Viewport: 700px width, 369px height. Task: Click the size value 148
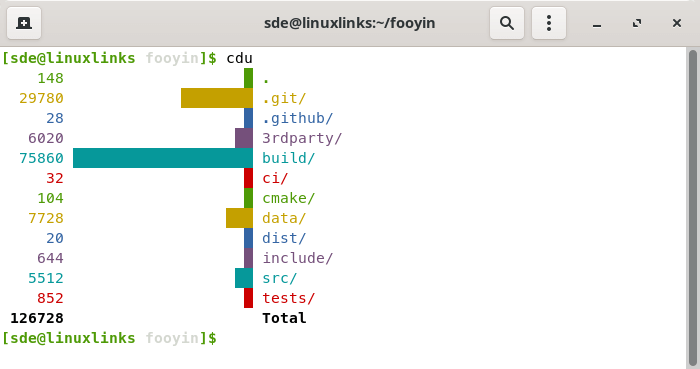(x=50, y=78)
